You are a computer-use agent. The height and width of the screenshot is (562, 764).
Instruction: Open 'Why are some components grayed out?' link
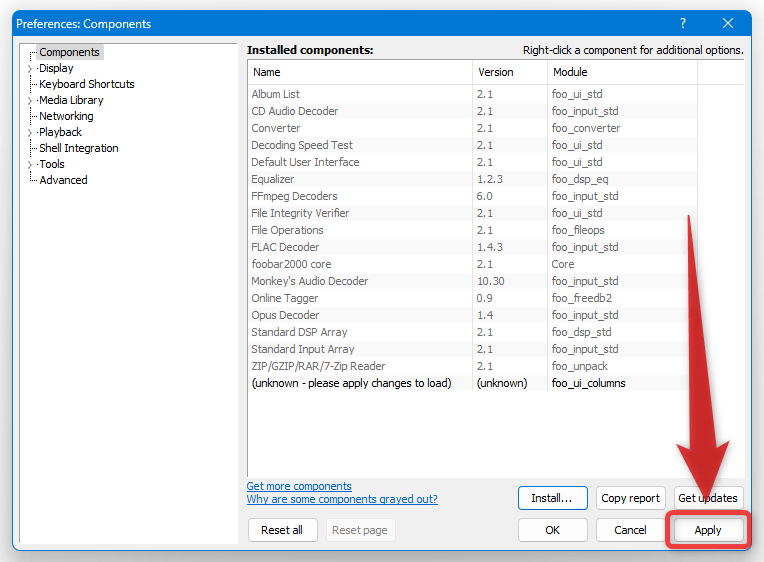pyautogui.click(x=342, y=499)
